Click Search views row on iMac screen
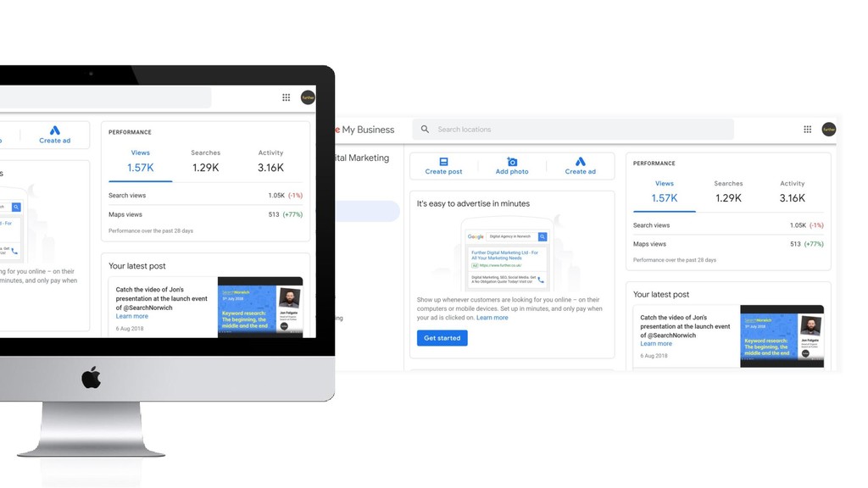Viewport: 868px width, 488px height. [x=205, y=196]
